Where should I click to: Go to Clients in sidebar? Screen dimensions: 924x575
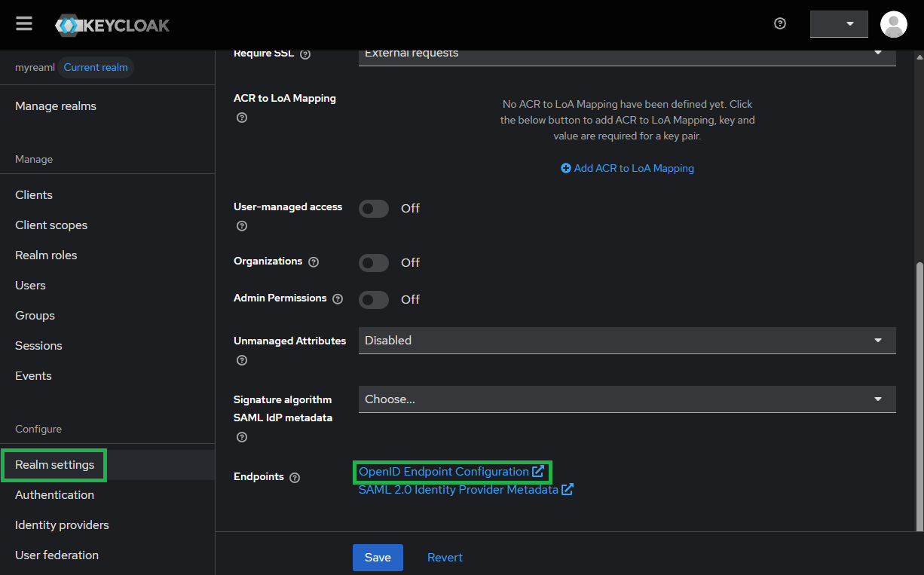pyautogui.click(x=34, y=195)
